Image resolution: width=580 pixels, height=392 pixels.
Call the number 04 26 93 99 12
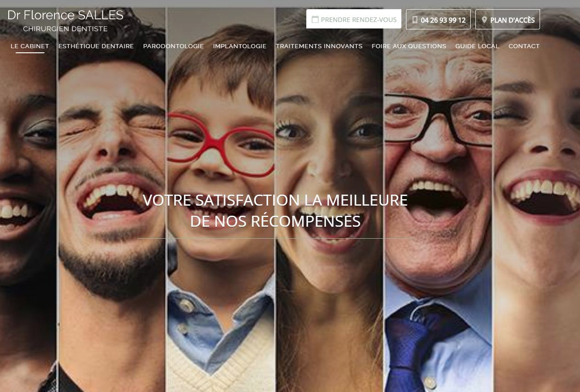(438, 19)
